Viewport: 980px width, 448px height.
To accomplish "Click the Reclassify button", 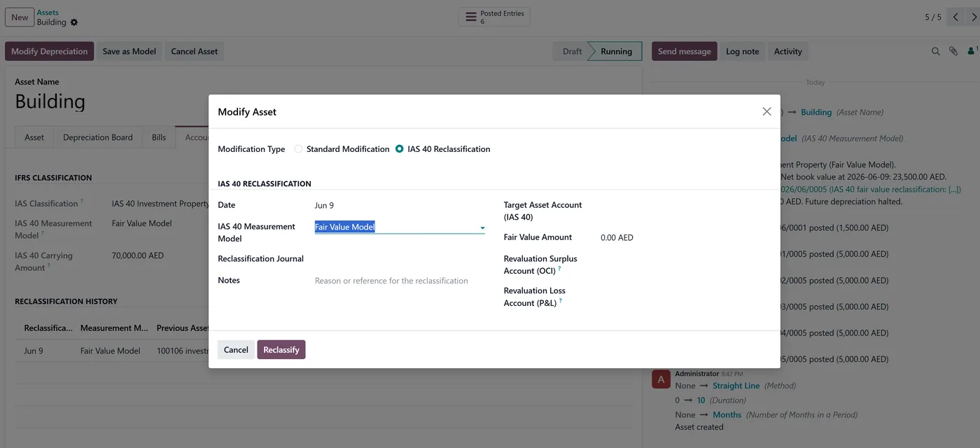I will click(281, 350).
